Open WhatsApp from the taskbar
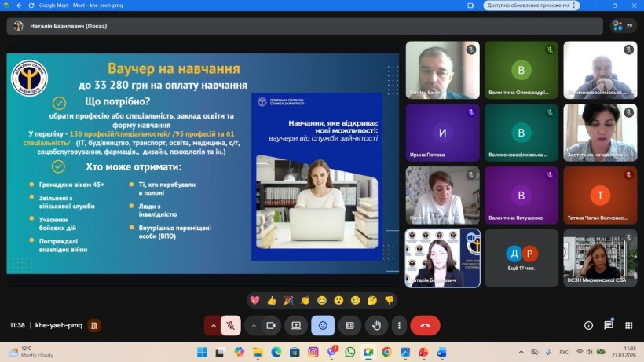 350,352
